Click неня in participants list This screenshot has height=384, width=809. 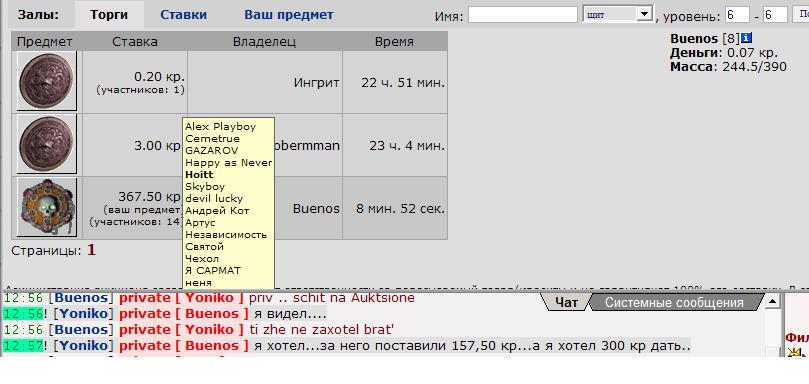[198, 282]
